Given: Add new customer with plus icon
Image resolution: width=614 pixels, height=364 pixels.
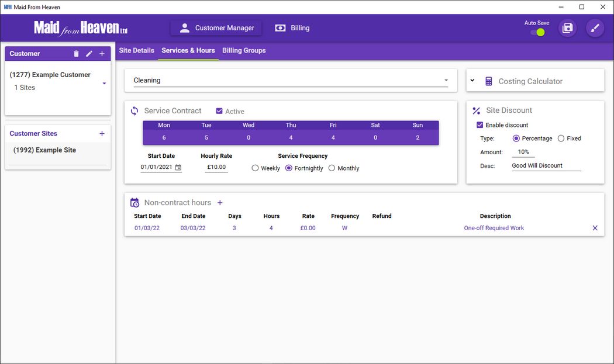Looking at the screenshot, I should click(x=102, y=54).
